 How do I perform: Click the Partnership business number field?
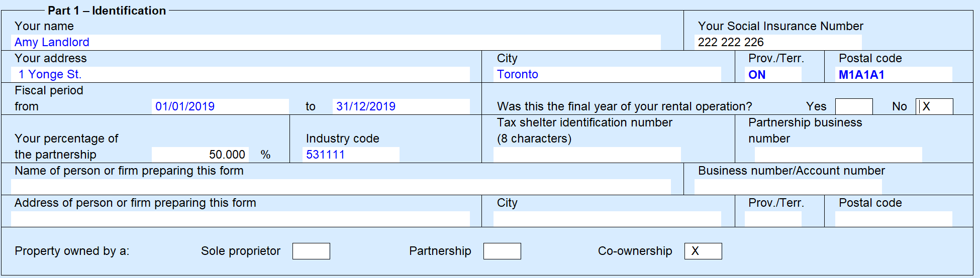tap(838, 155)
